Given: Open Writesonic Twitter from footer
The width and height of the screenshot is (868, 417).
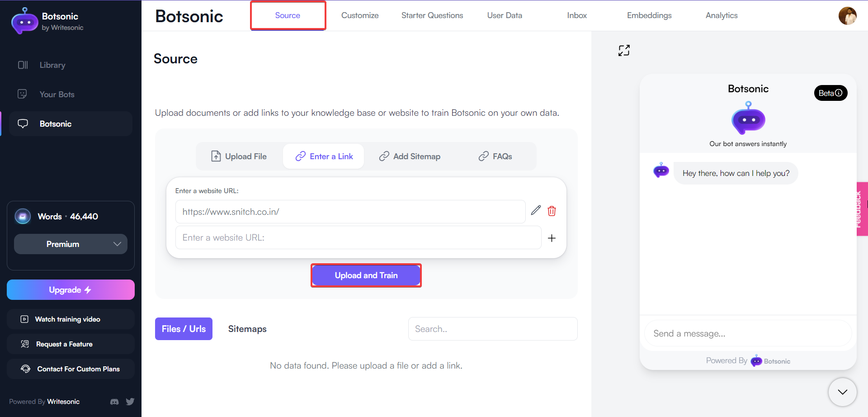Looking at the screenshot, I should click(x=130, y=402).
